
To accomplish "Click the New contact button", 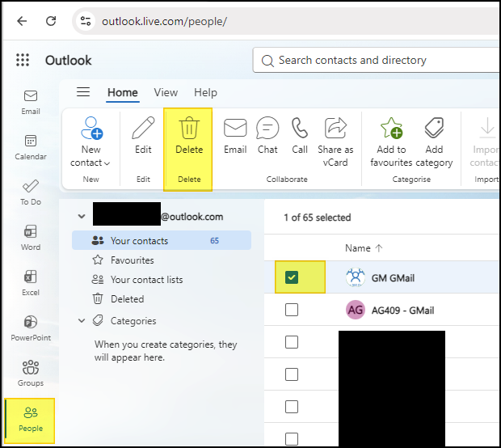I will pos(91,141).
